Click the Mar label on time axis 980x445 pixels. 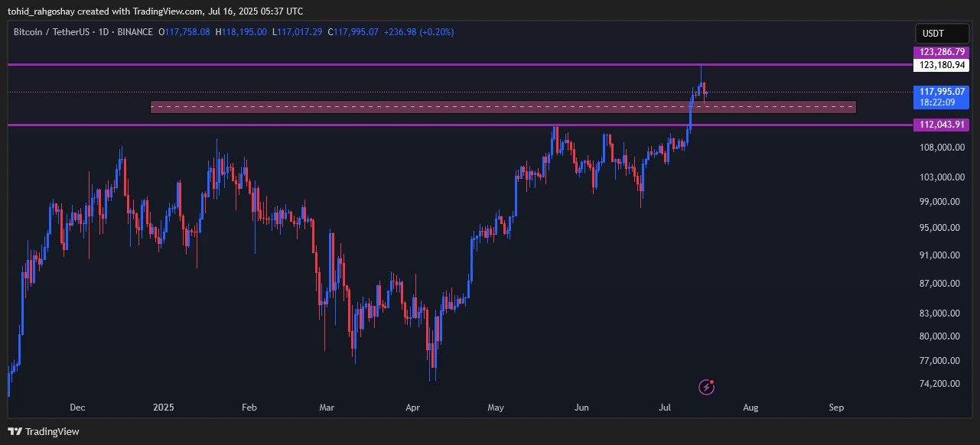[327, 408]
